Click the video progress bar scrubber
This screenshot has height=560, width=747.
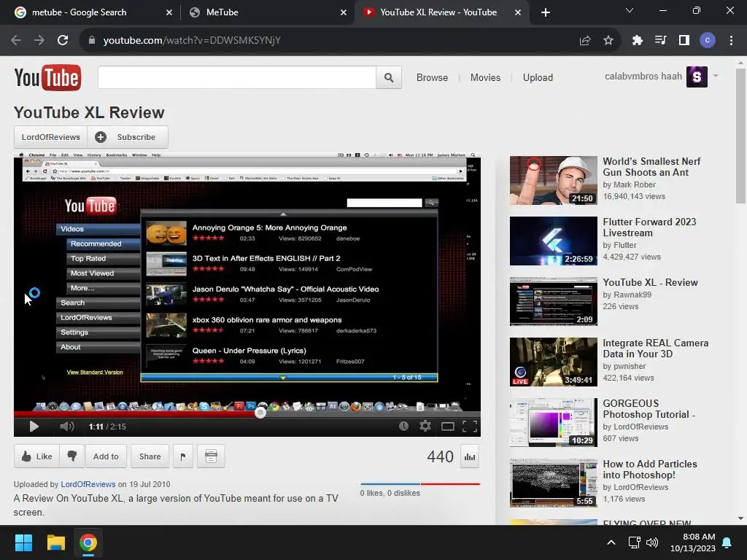click(x=260, y=413)
